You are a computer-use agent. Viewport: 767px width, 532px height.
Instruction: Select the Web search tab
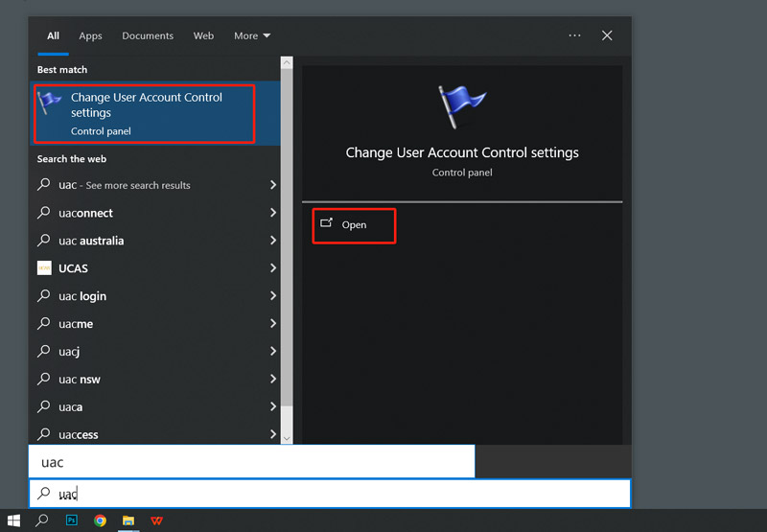(x=203, y=35)
